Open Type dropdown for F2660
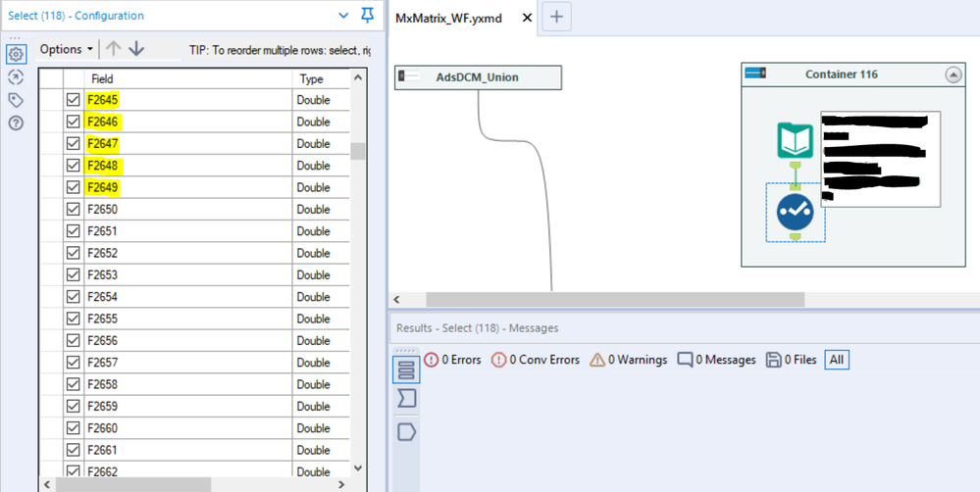Viewport: 980px width, 492px height. 321,428
